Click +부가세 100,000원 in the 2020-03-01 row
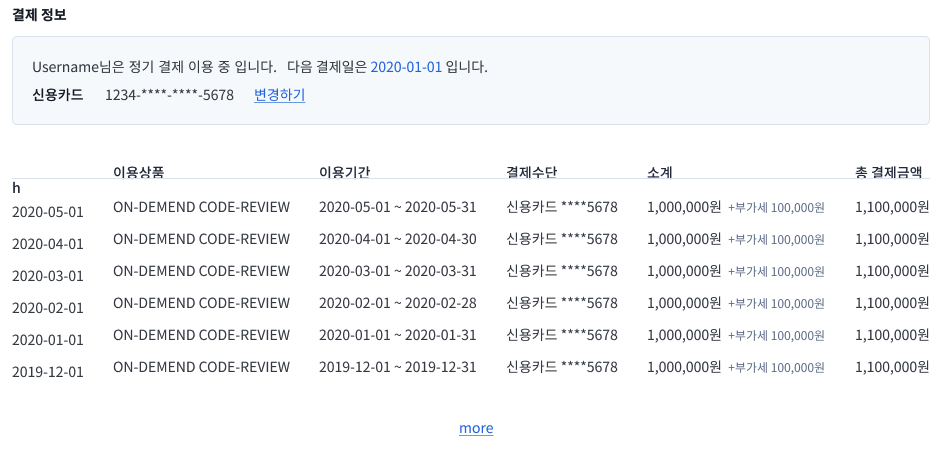 (x=776, y=272)
